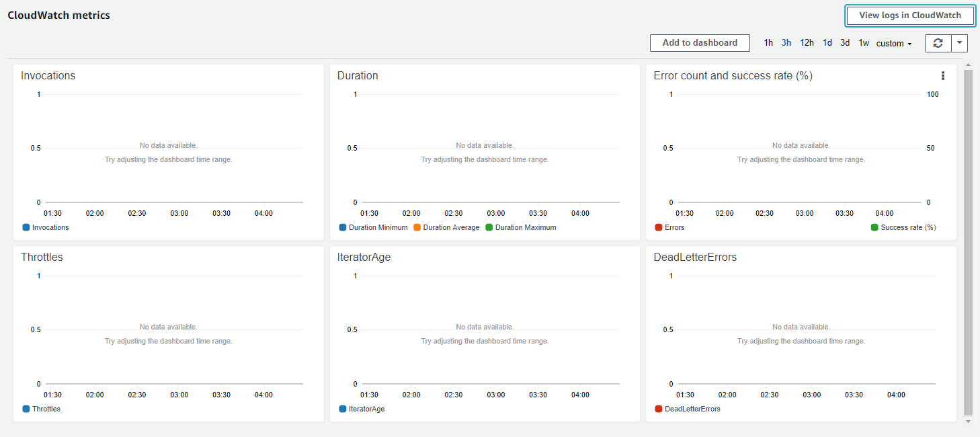Set time range to 1w
The height and width of the screenshot is (437, 980).
(864, 43)
